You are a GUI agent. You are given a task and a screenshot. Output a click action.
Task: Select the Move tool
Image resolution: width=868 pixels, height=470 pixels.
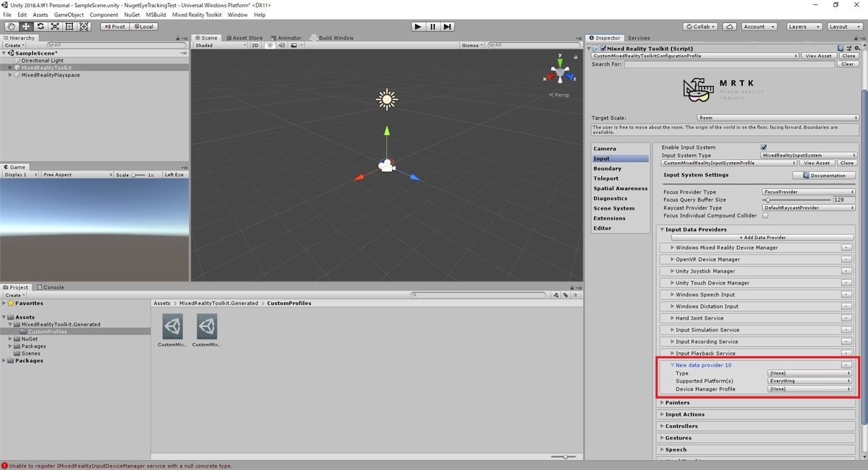pyautogui.click(x=26, y=26)
